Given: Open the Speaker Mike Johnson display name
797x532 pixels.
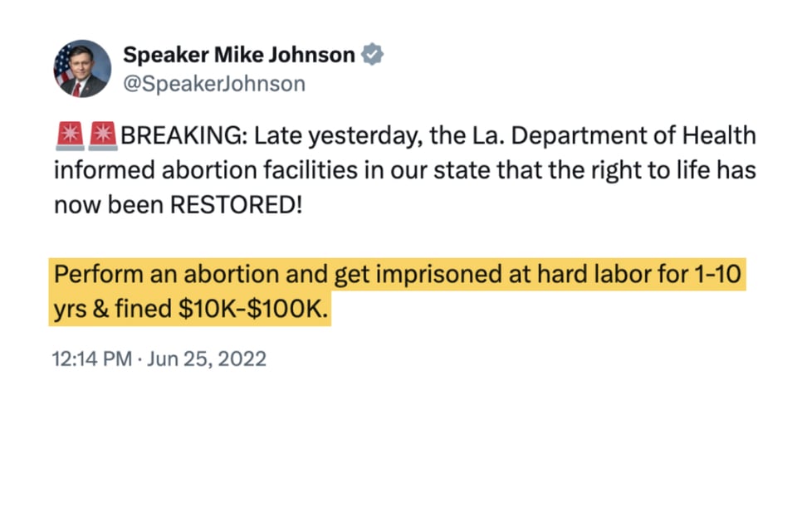Looking at the screenshot, I should [239, 56].
